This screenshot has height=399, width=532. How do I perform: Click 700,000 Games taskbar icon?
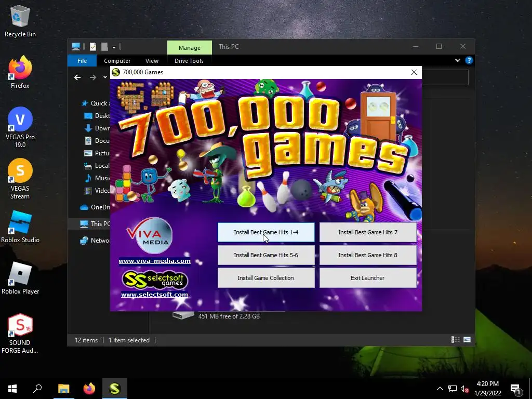click(x=115, y=389)
